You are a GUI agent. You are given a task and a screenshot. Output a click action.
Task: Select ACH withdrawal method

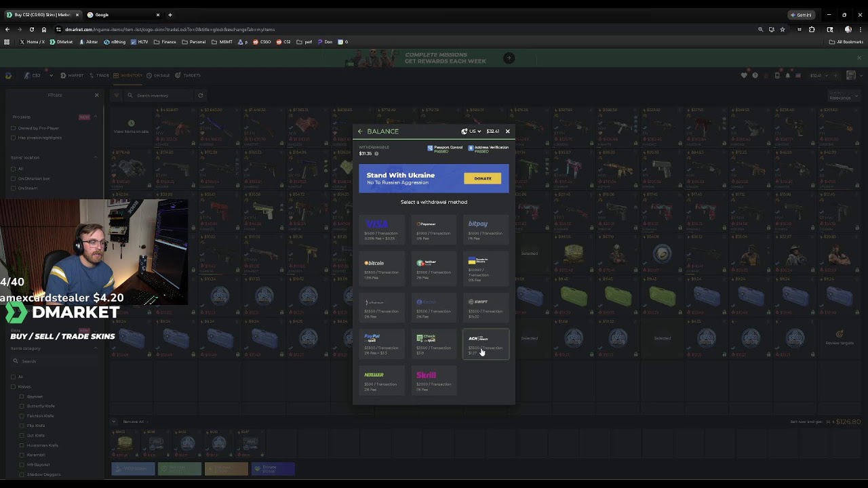(x=486, y=344)
